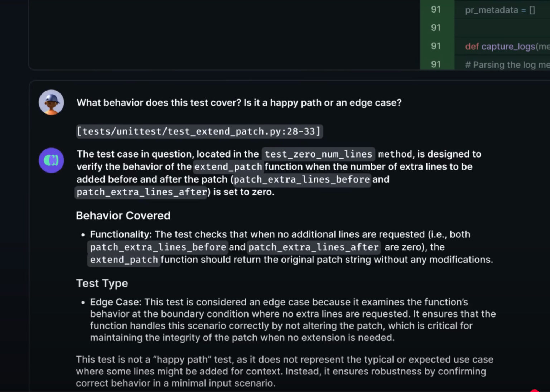550x392 pixels.
Task: Click the pr_metadata = [] code line
Action: point(500,10)
